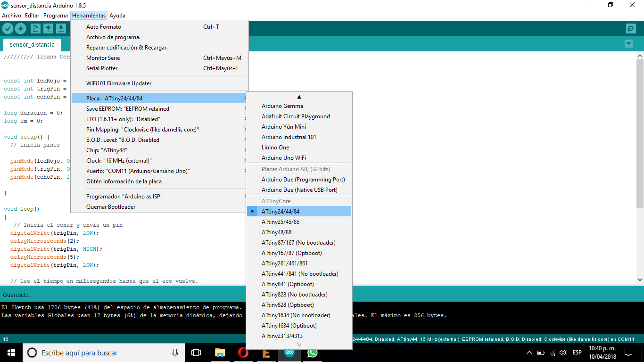Choose Auto Formato menu entry
The image size is (644, 362).
tap(159, 27)
